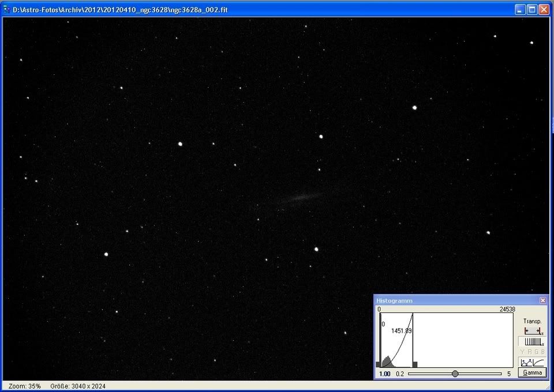The width and height of the screenshot is (554, 392).
Task: Click the transparency range icon under Transp.
Action: tap(533, 331)
